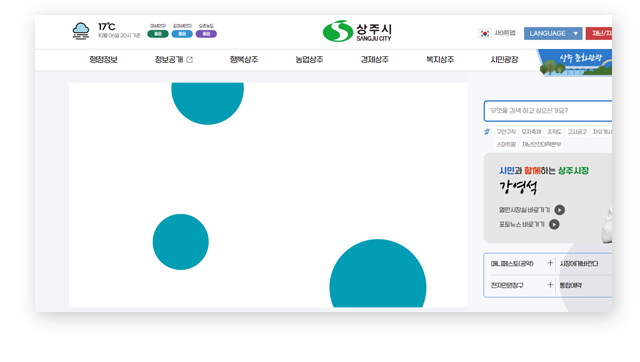Click the mayor name 강영석
Screen dimensions: 640x362
click(x=518, y=187)
